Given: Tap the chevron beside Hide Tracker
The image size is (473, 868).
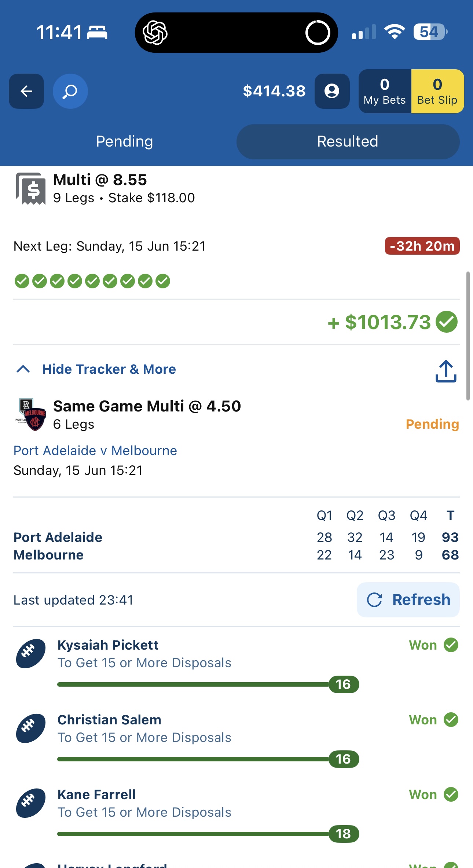Looking at the screenshot, I should [x=23, y=369].
